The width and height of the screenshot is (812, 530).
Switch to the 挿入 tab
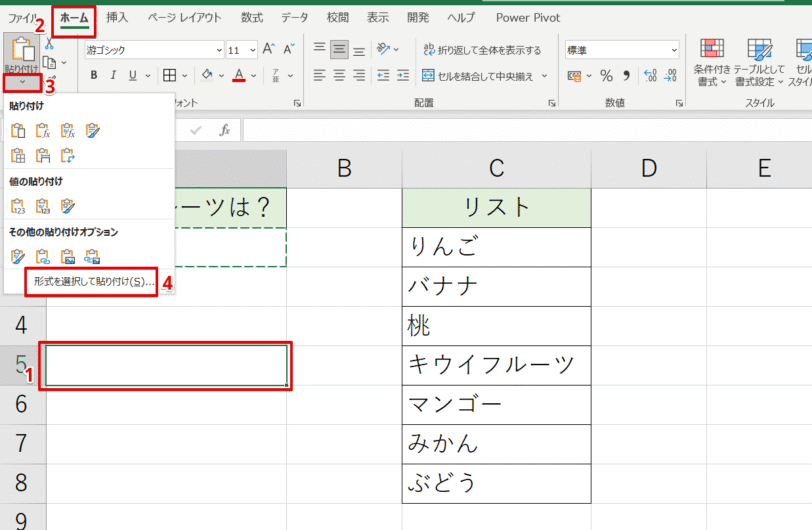117,18
